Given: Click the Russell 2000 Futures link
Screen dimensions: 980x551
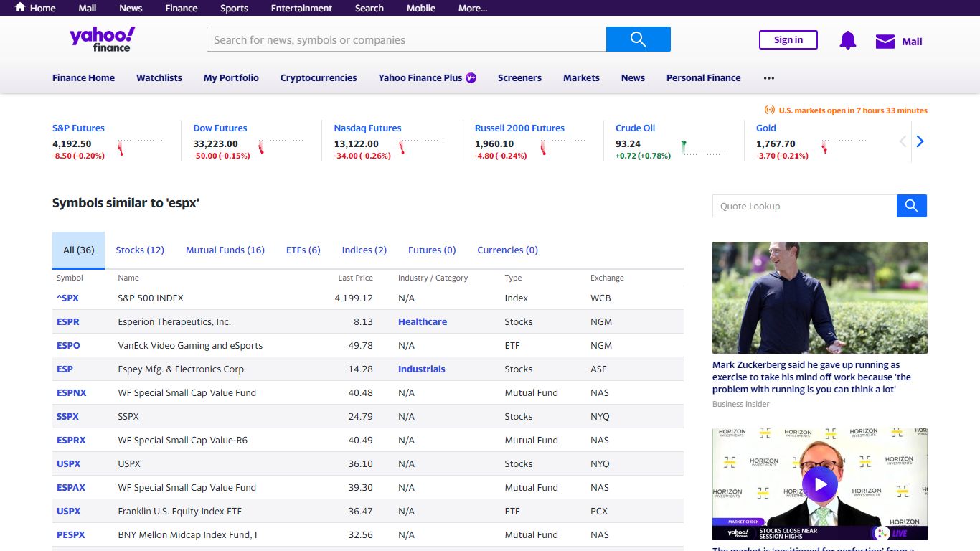Looking at the screenshot, I should point(519,128).
